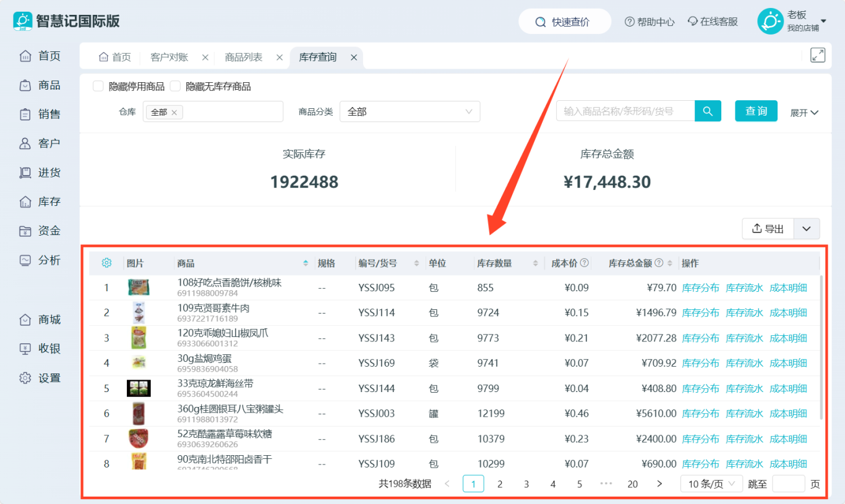Open 库存分布 for YSSJ003 row
This screenshot has height=504, width=845.
tap(700, 414)
